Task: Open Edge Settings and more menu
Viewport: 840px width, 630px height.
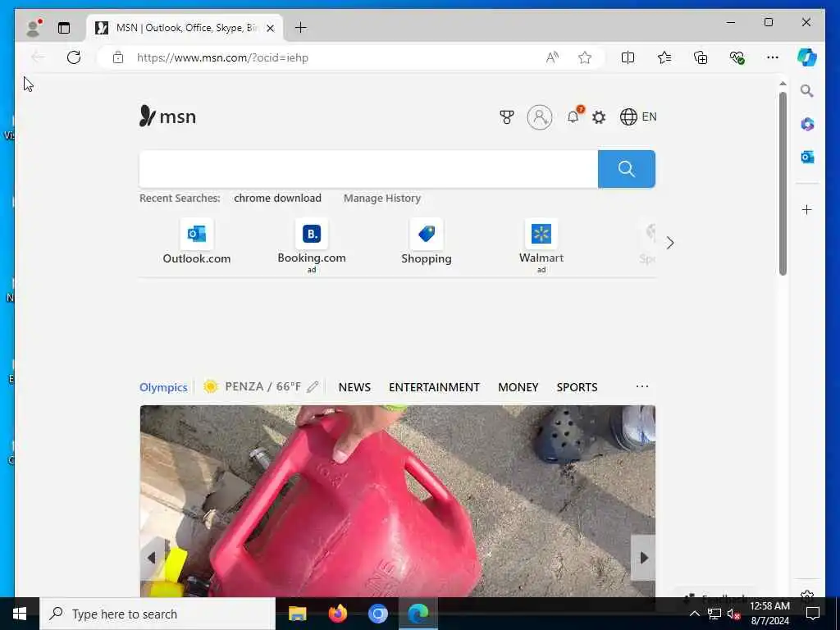Action: (x=773, y=57)
